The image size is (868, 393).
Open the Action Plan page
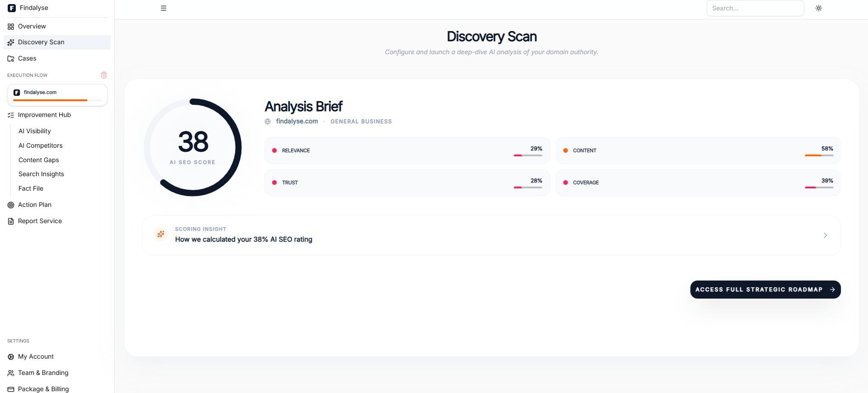[57, 205]
